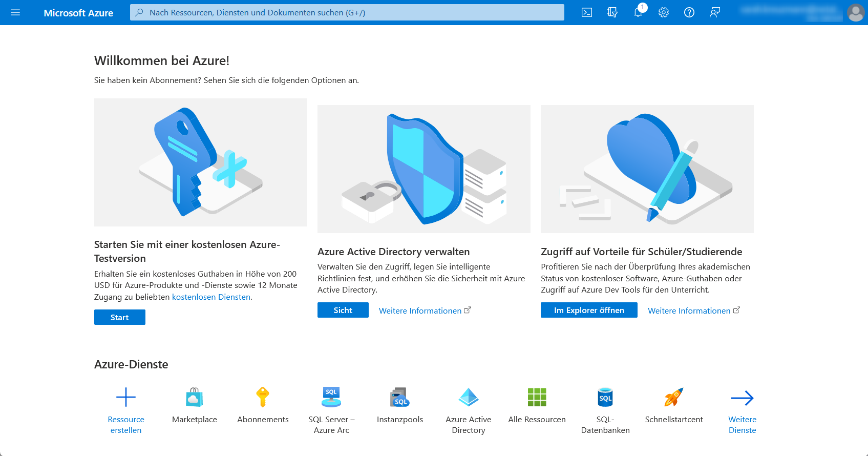This screenshot has width=868, height=456.
Task: Click the Willkommen bei Azure! heading
Action: tap(162, 60)
